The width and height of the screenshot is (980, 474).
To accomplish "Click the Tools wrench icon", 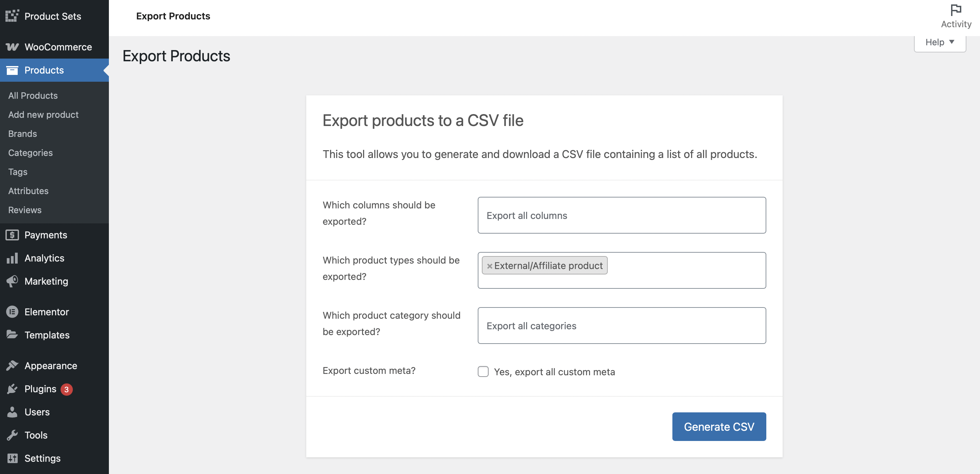I will coord(12,435).
